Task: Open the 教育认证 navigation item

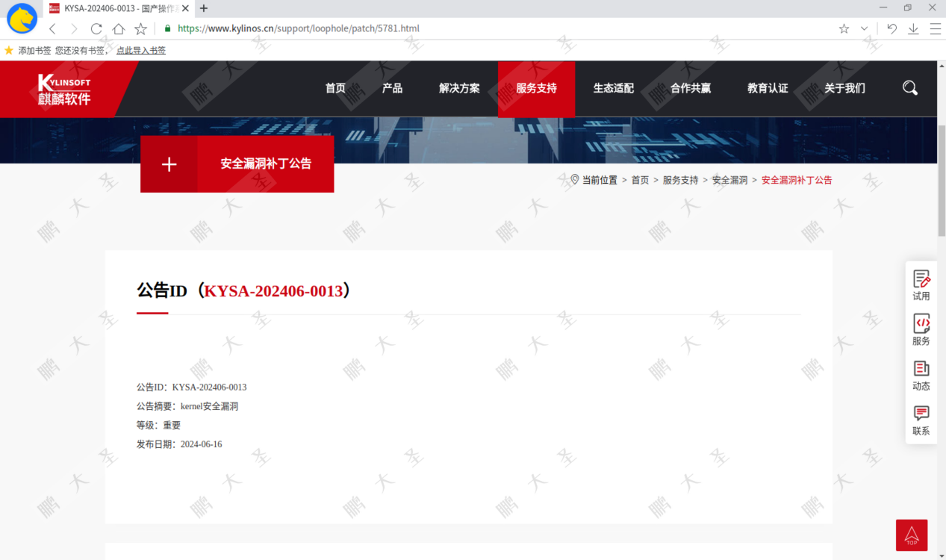Action: pos(768,88)
